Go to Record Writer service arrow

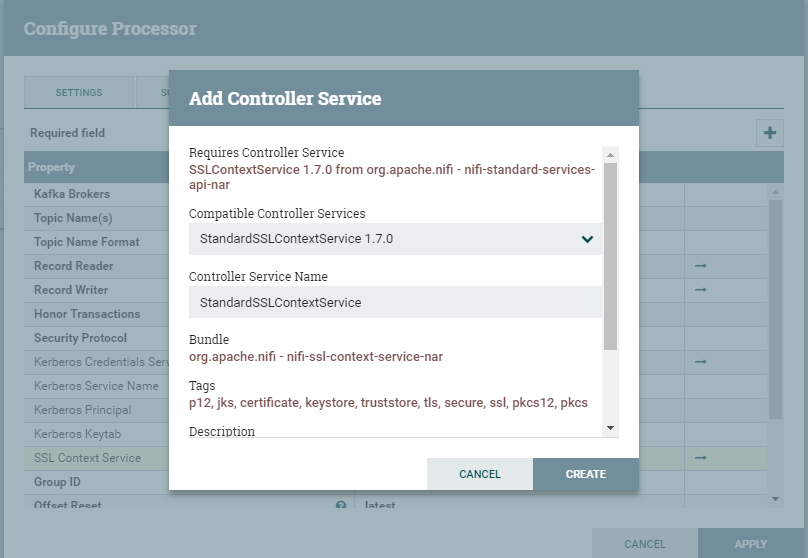[x=700, y=290]
